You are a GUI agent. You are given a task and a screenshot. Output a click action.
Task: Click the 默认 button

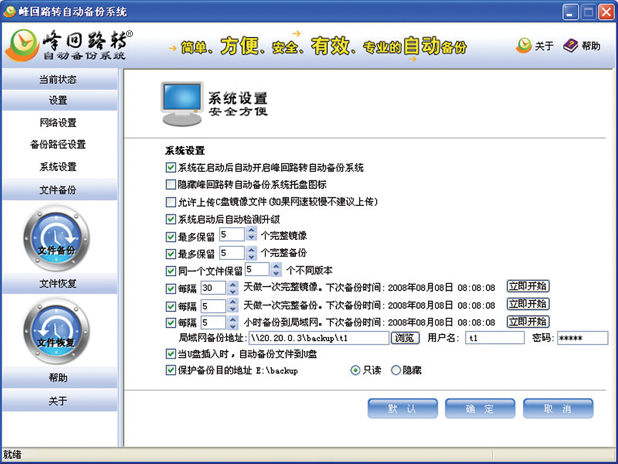coord(402,408)
